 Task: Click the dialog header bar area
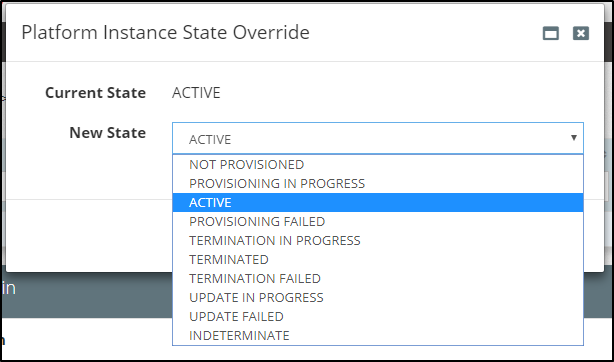[305, 33]
